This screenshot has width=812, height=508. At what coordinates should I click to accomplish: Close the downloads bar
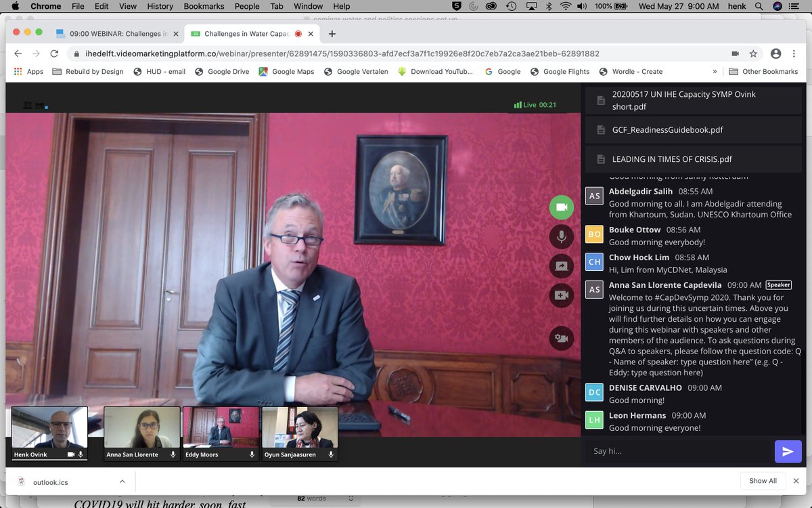point(796,481)
